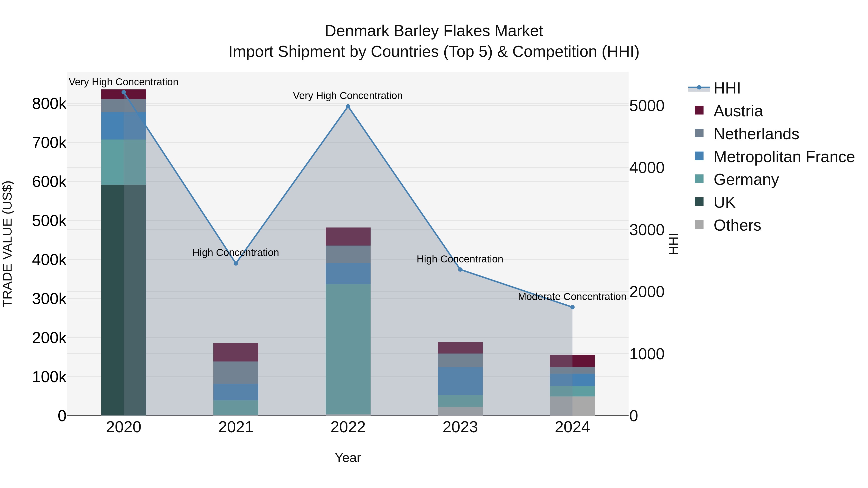The width and height of the screenshot is (868, 488).
Task: Click the Austria legend color swatch
Action: pyautogui.click(x=699, y=110)
